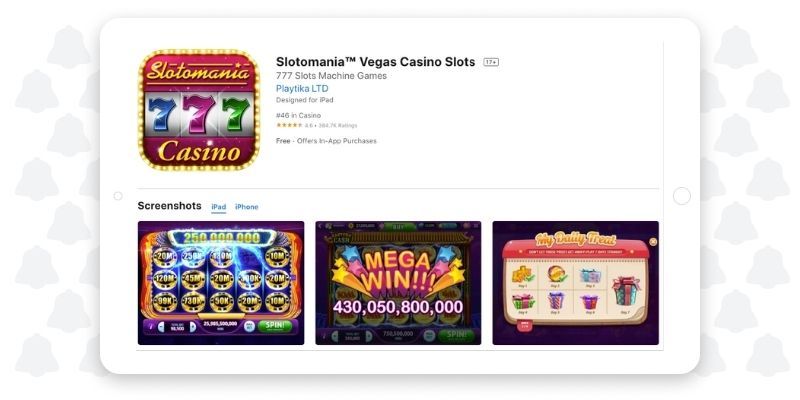Tap the green BUY button in Mega Win screenshot
The width and height of the screenshot is (800, 400).
coord(399,226)
